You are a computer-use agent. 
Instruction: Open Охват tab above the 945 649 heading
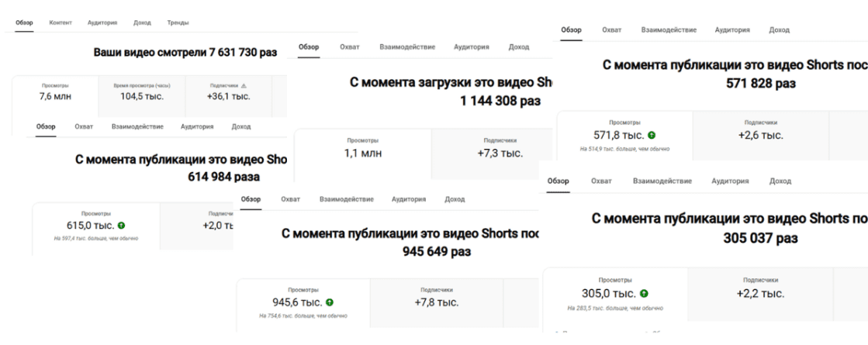[291, 200]
